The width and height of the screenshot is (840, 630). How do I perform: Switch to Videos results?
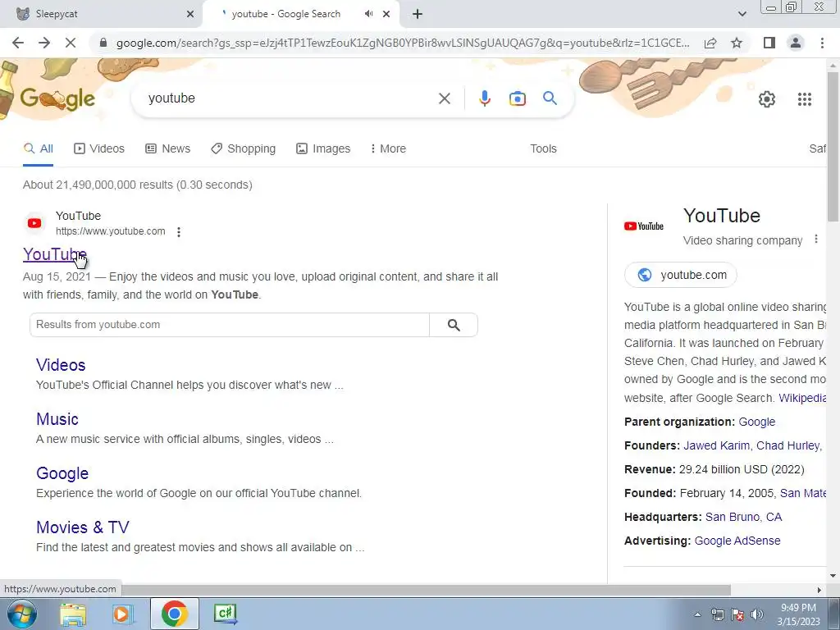coord(99,148)
